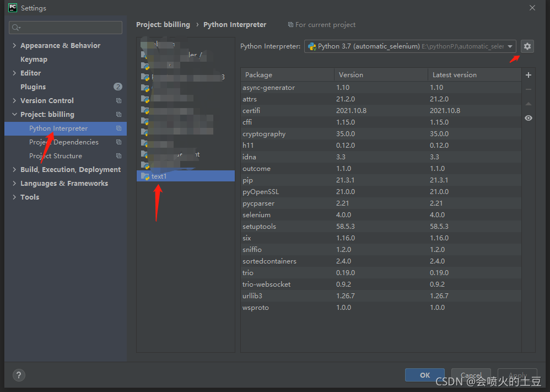The image size is (550, 392).
Task: Toggle the show early releases eye icon
Action: [529, 119]
